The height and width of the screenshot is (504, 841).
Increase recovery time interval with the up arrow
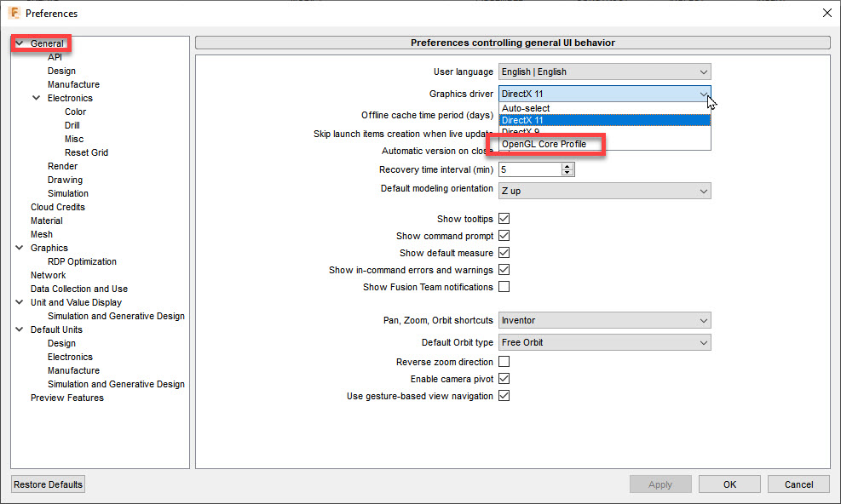tap(568, 165)
